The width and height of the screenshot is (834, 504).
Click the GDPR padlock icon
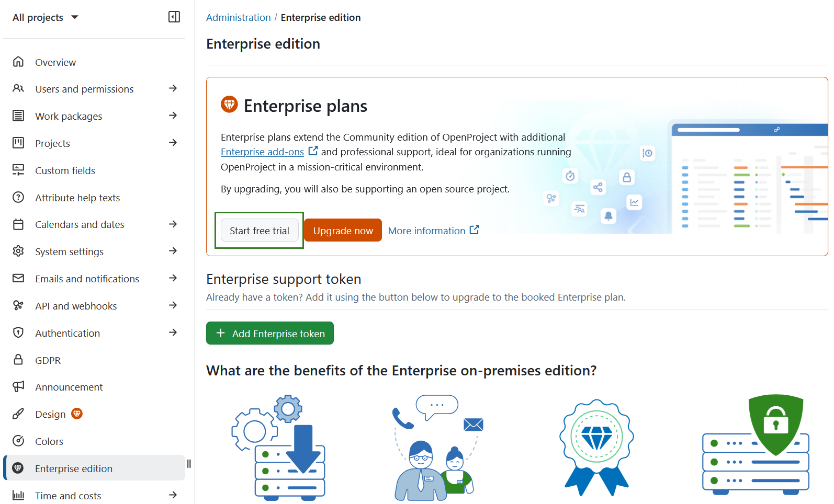(18, 360)
